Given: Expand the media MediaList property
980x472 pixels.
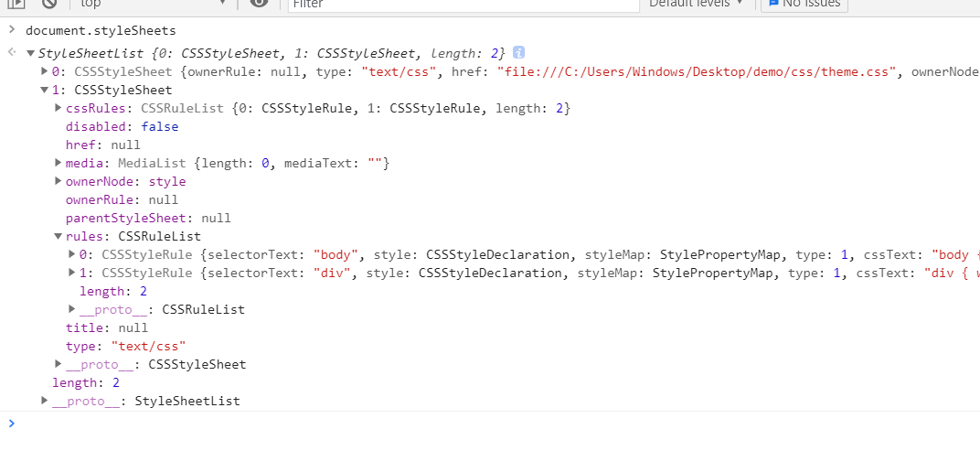Looking at the screenshot, I should (x=59, y=163).
